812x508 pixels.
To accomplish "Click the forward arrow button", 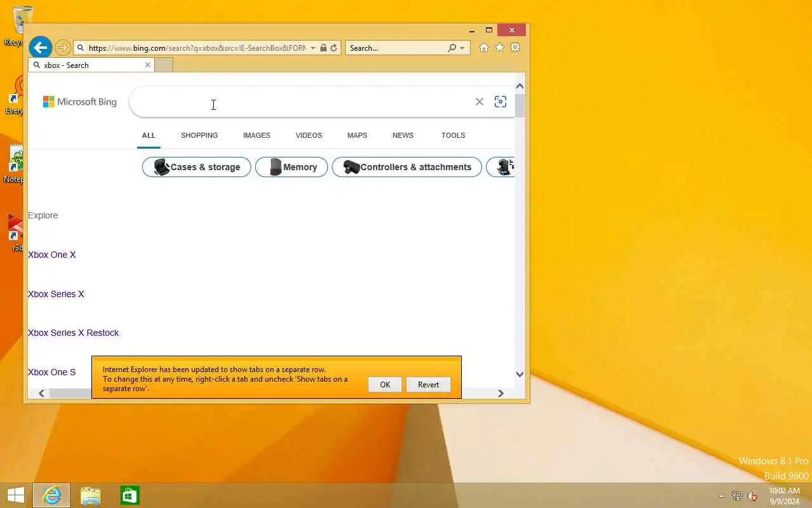I will click(62, 48).
